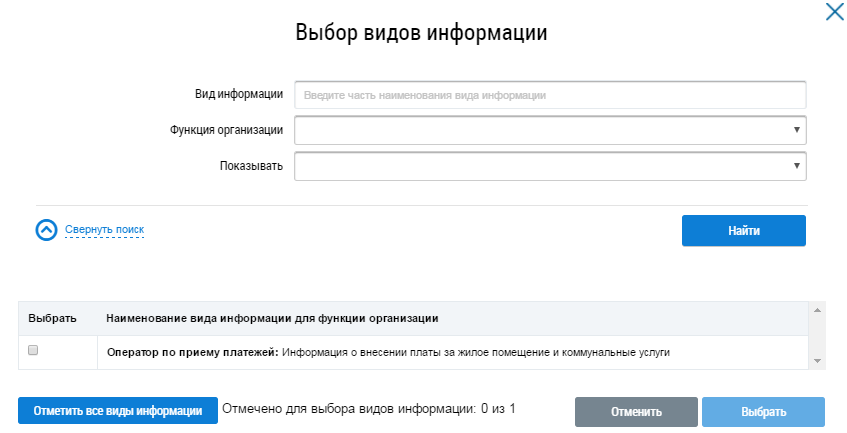Click the 'Наименование вида информации' column header
This screenshot has height=433, width=847.
click(272, 318)
